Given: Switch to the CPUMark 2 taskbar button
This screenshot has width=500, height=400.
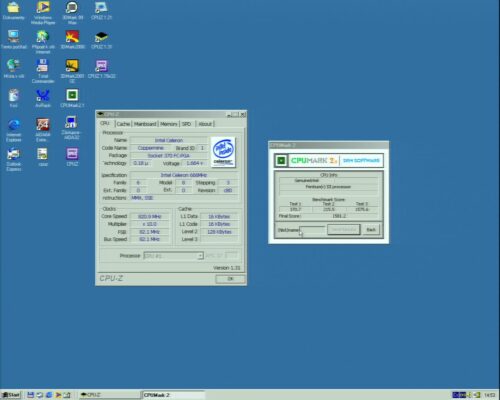Looking at the screenshot, I should click(173, 395).
